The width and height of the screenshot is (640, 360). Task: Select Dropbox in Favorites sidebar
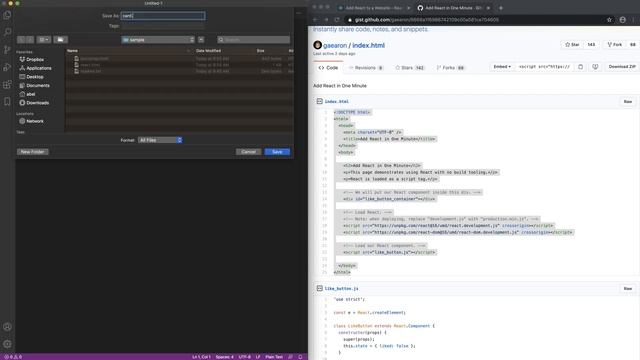31,60
